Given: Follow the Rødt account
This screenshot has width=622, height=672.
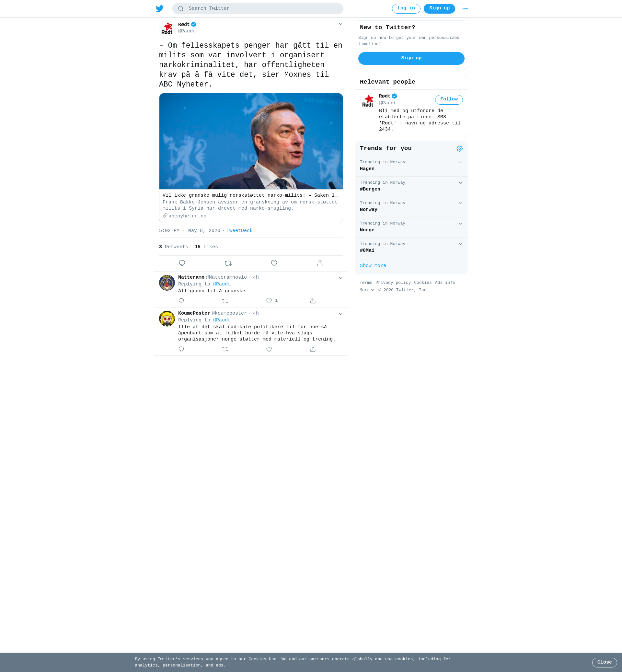Looking at the screenshot, I should pos(449,100).
